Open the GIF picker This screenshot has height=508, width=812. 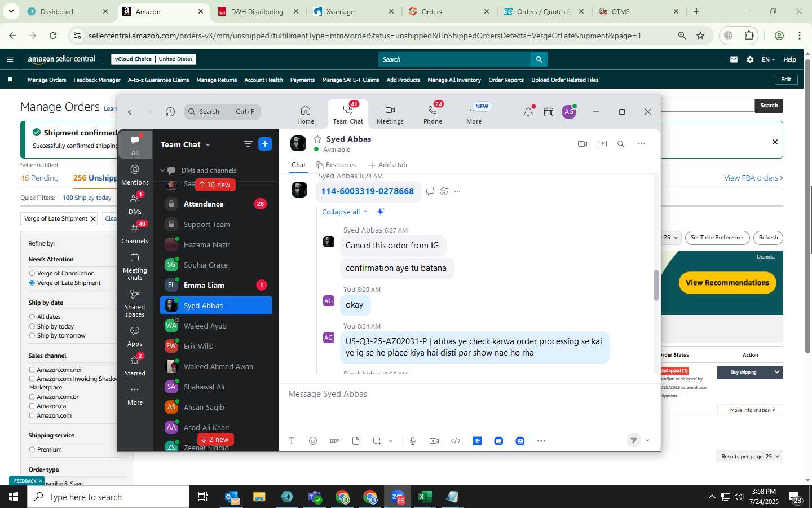[x=334, y=441]
